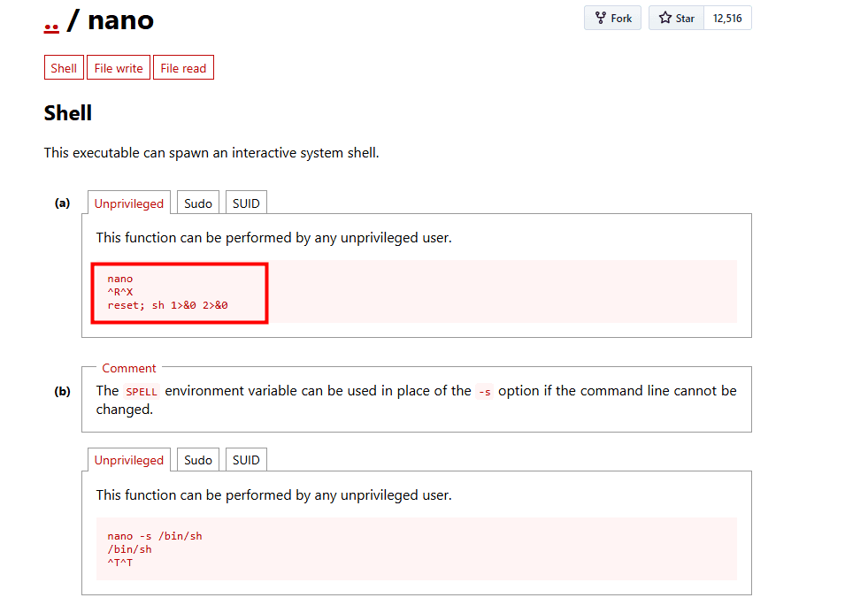Switch to Sudo tab in example (b)
The height and width of the screenshot is (613, 868).
pyautogui.click(x=198, y=460)
